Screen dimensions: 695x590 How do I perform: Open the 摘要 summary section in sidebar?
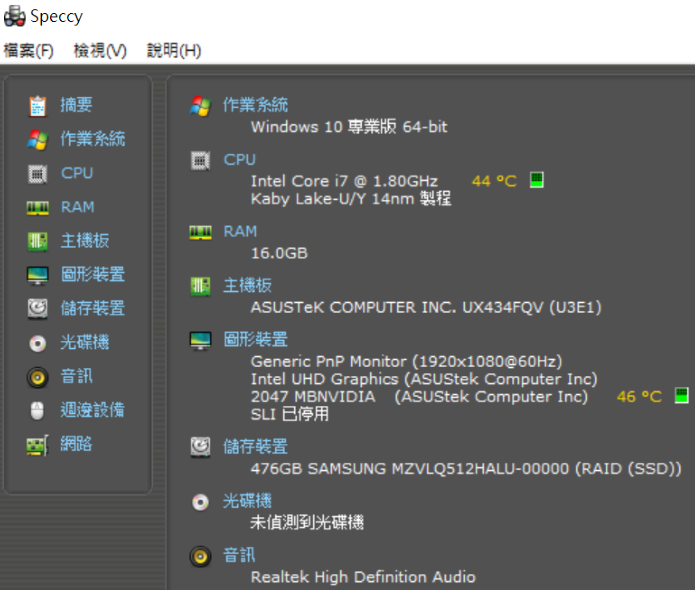coord(76,105)
